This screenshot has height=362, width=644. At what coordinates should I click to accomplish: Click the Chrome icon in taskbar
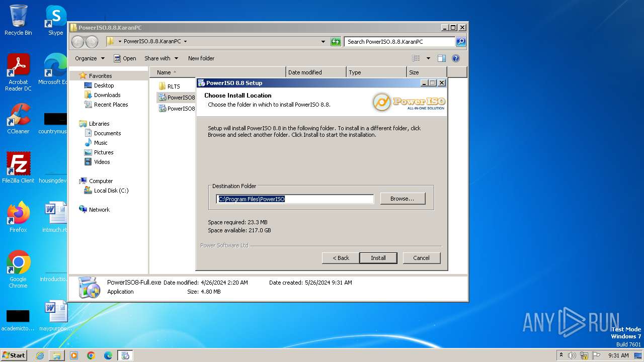(x=91, y=355)
